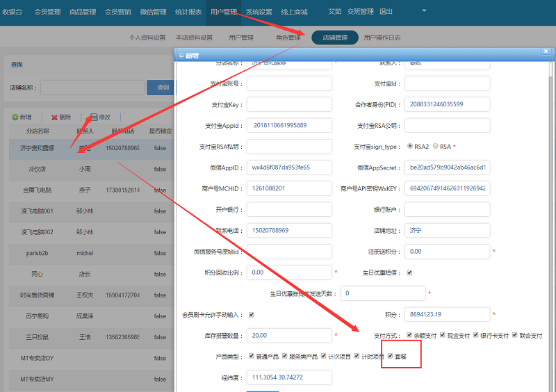Click the 退出 logout link

point(386,12)
